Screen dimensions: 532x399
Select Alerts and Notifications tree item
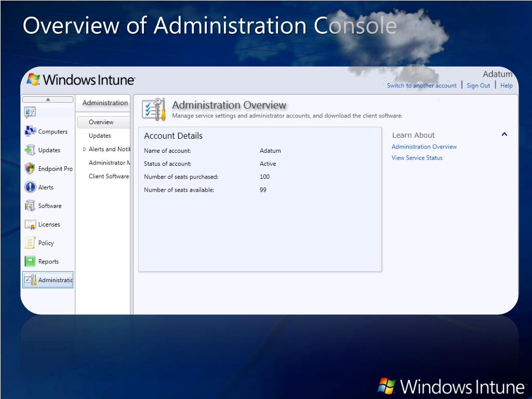(x=109, y=149)
